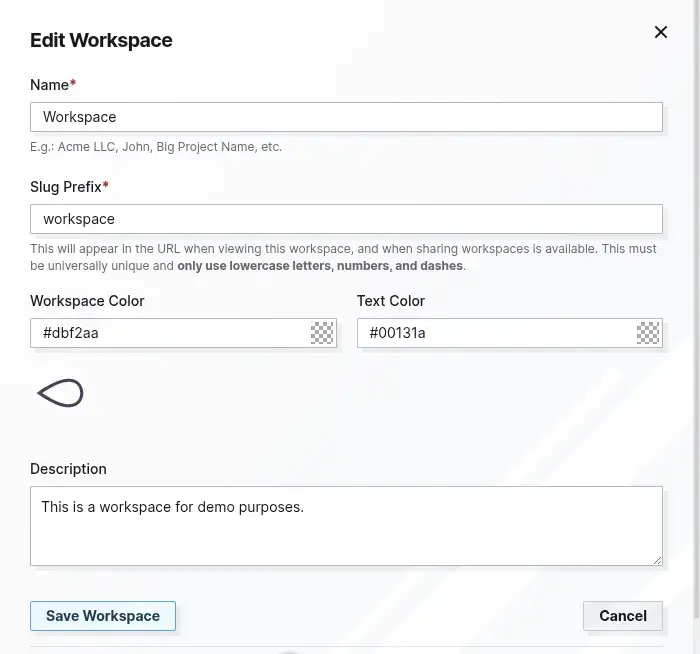Screen dimensions: 700x654
Task: Click the 'only use lowercase letters' hint
Action: [x=320, y=266]
